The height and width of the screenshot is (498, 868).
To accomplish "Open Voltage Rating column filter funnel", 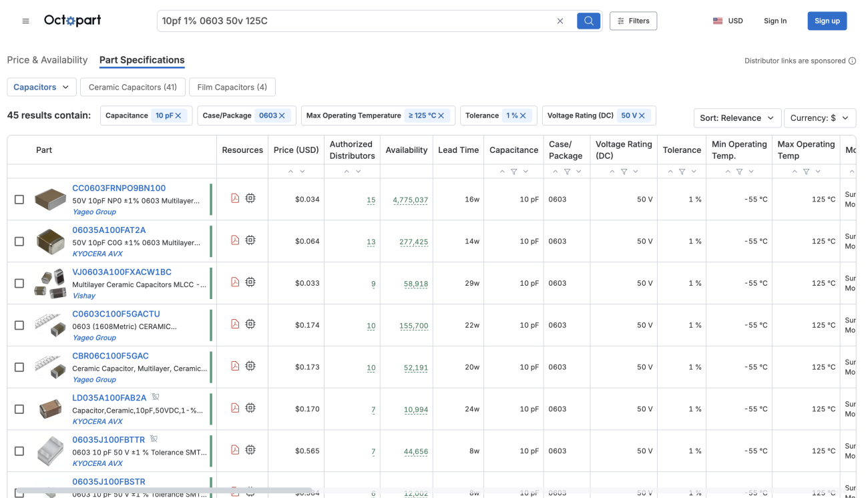I will [x=624, y=172].
